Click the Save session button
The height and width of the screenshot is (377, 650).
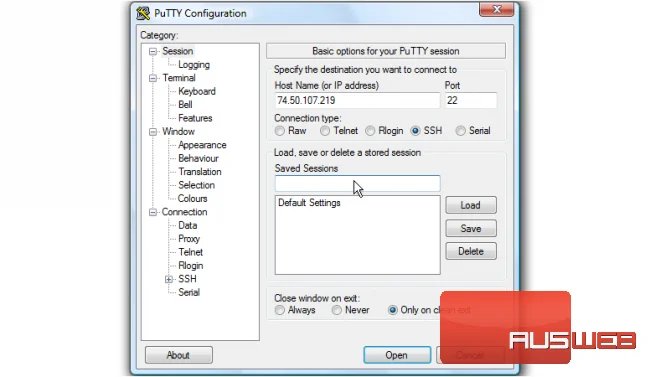(471, 229)
